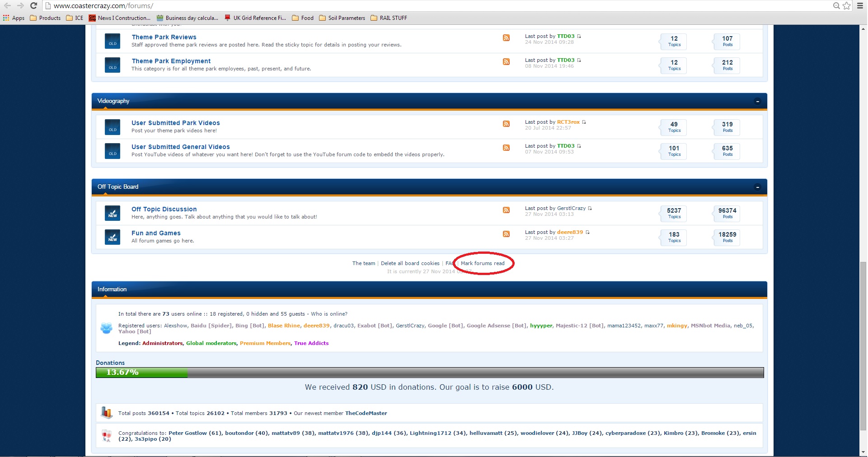Open RSS feed for Off Topic Discussion
This screenshot has width=868, height=457.
tap(506, 210)
